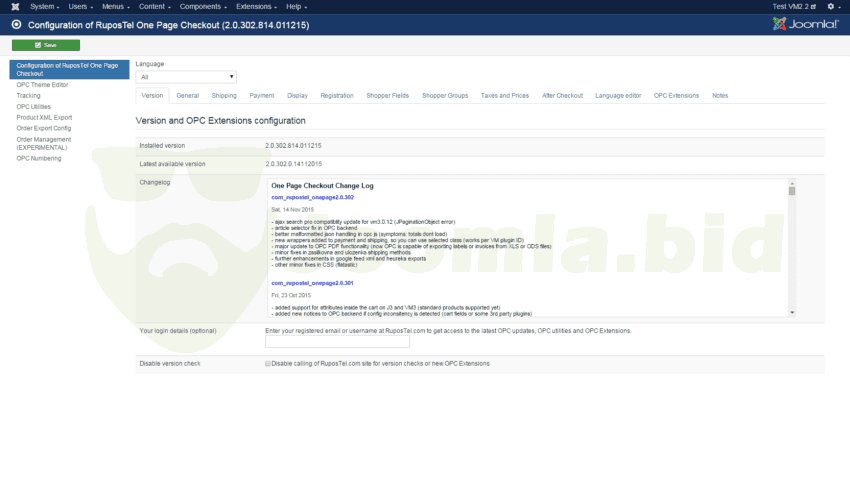Click the configuration title circle icon
The height and width of the screenshot is (496, 850).
[16, 24]
